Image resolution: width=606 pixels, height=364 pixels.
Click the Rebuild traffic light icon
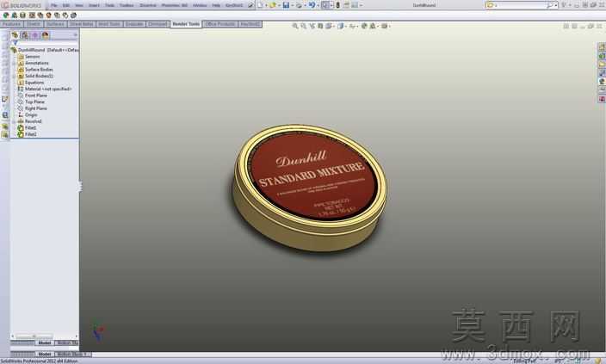pyautogui.click(x=337, y=5)
